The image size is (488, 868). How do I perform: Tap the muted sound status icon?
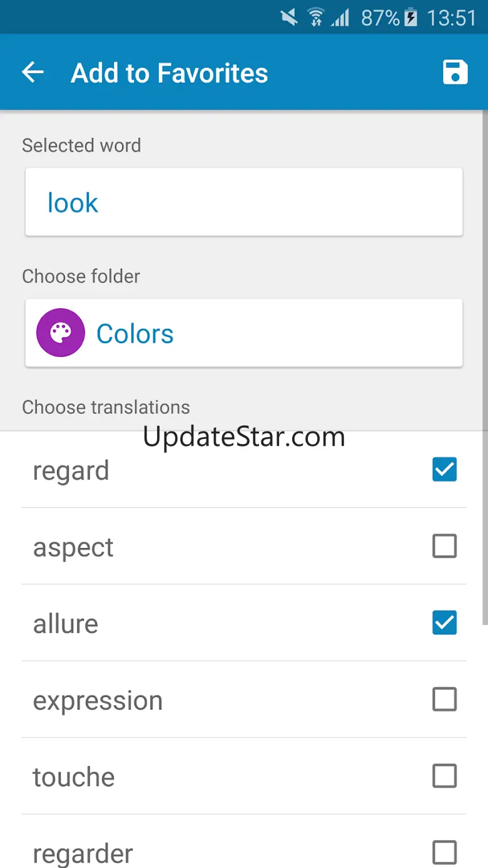click(x=290, y=17)
